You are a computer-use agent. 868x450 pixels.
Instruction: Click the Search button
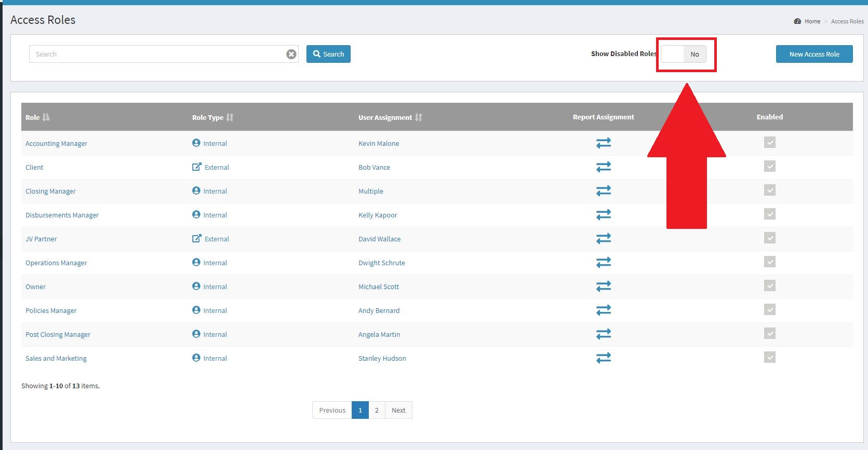[x=328, y=54]
